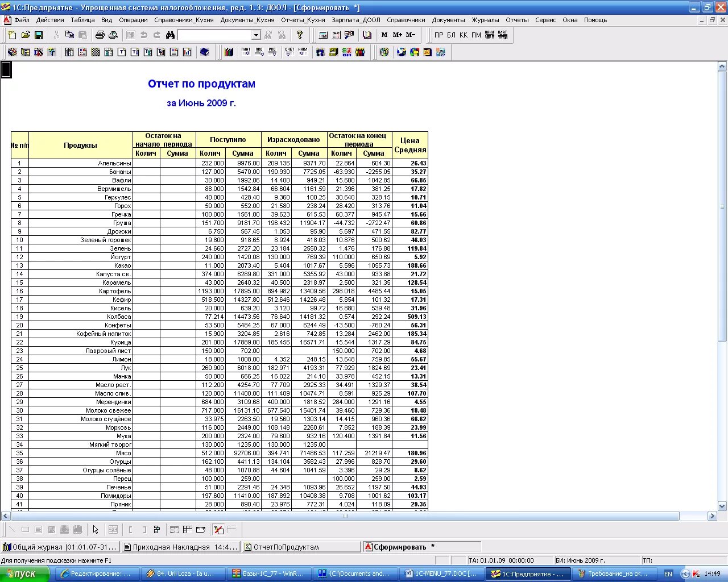Image resolution: width=728 pixels, height=582 pixels.
Task: Click the Print icon
Action: (x=100, y=35)
